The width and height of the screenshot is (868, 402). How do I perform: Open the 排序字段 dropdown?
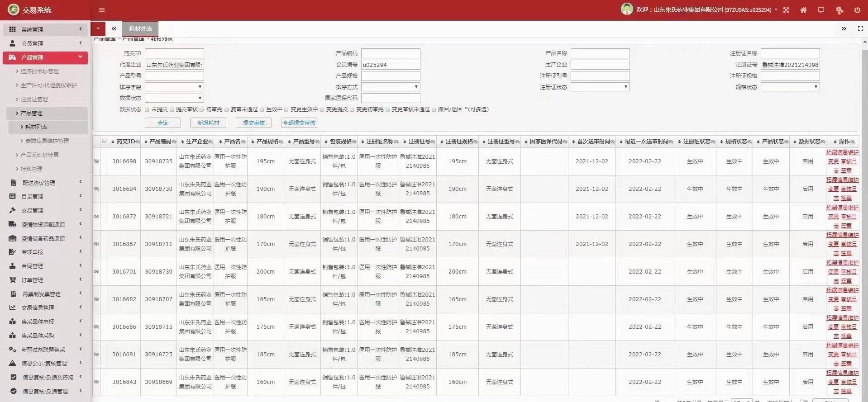pyautogui.click(x=174, y=87)
